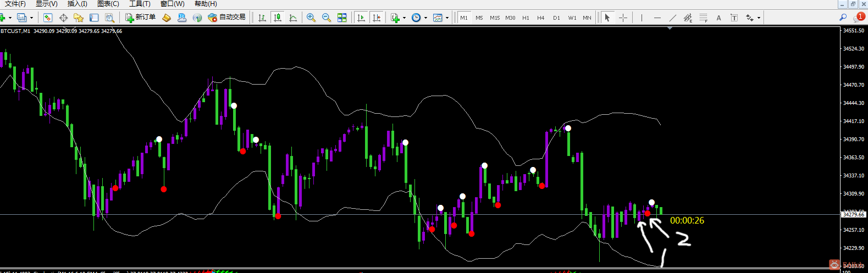Screen dimensions: 868x273
Task: Switch to H4 timeframe
Action: [541, 18]
